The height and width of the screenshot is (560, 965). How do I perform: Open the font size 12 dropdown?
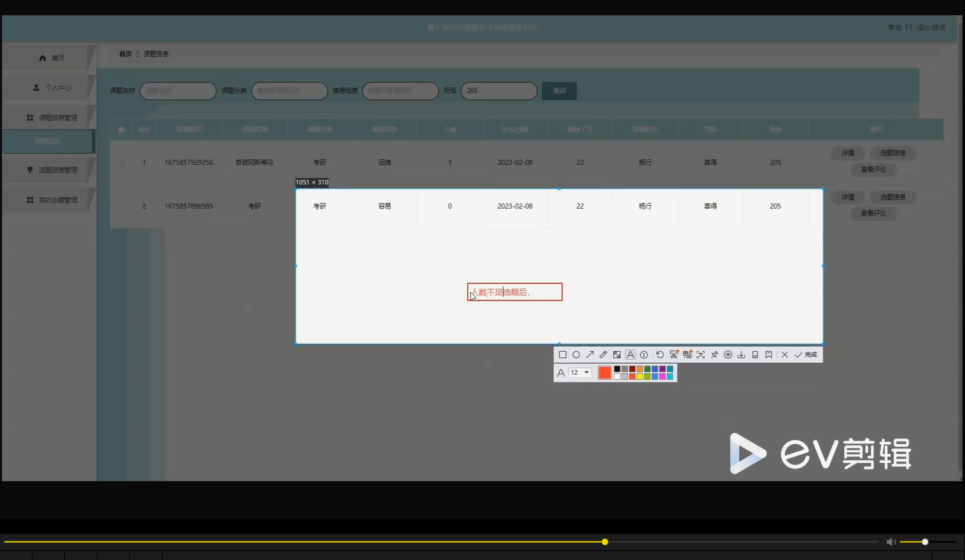[580, 373]
